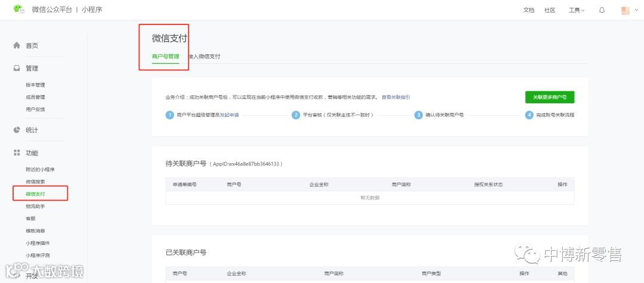Open 用户反馈 in sidebar
This screenshot has height=283, width=644.
click(x=35, y=109)
